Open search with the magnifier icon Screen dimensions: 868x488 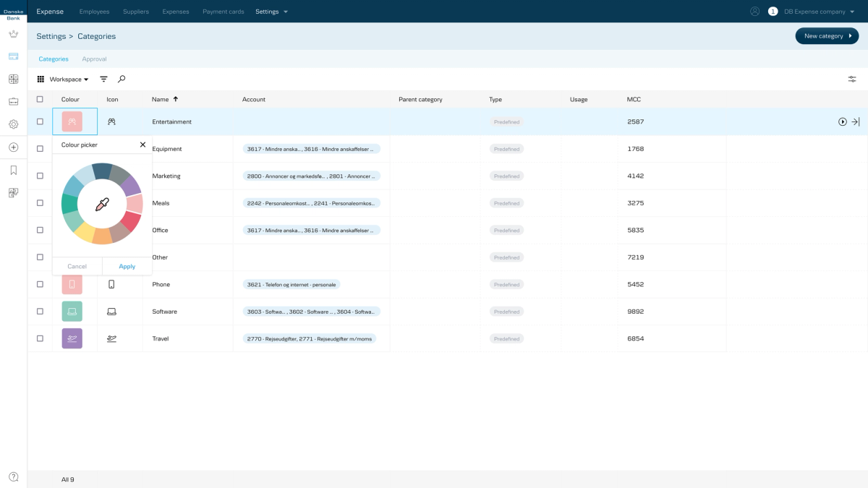[x=122, y=79]
